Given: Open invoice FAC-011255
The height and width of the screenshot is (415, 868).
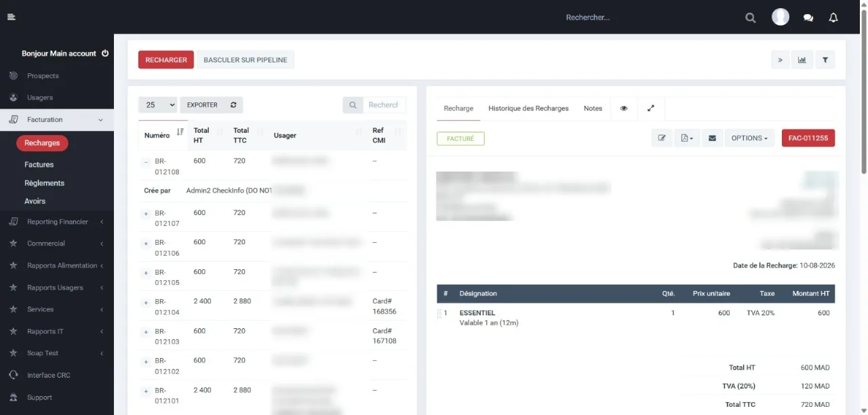Looking at the screenshot, I should point(808,138).
